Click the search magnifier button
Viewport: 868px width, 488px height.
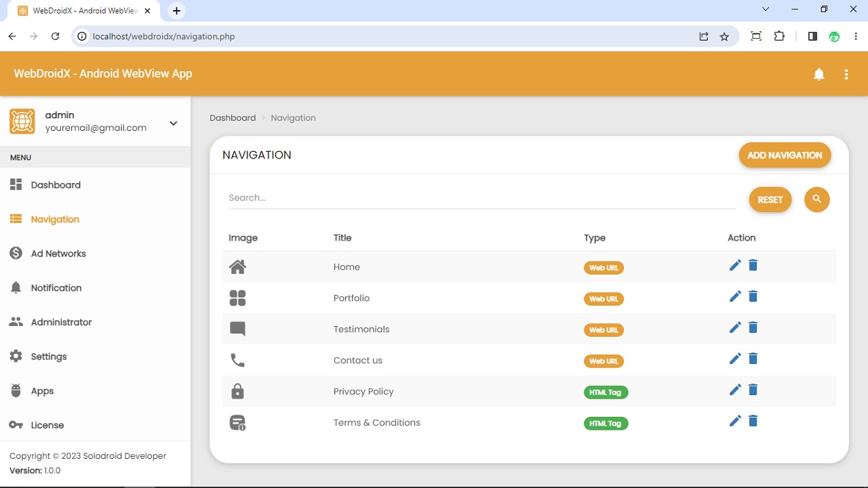coord(816,199)
